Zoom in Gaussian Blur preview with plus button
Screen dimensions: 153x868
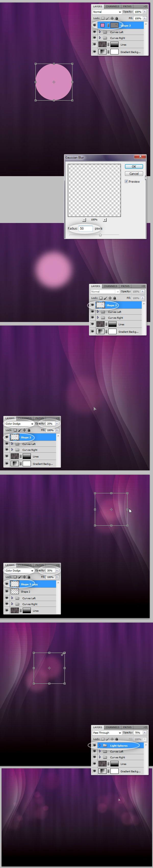tap(105, 220)
